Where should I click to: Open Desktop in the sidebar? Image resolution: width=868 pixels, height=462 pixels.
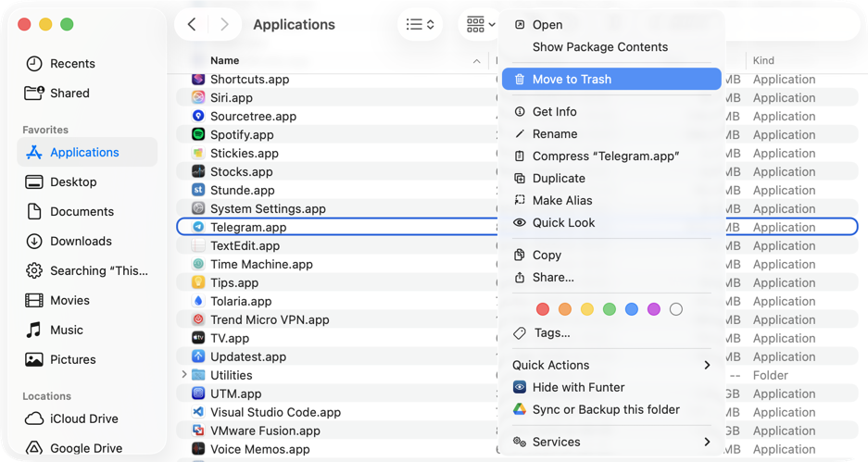pos(87,182)
